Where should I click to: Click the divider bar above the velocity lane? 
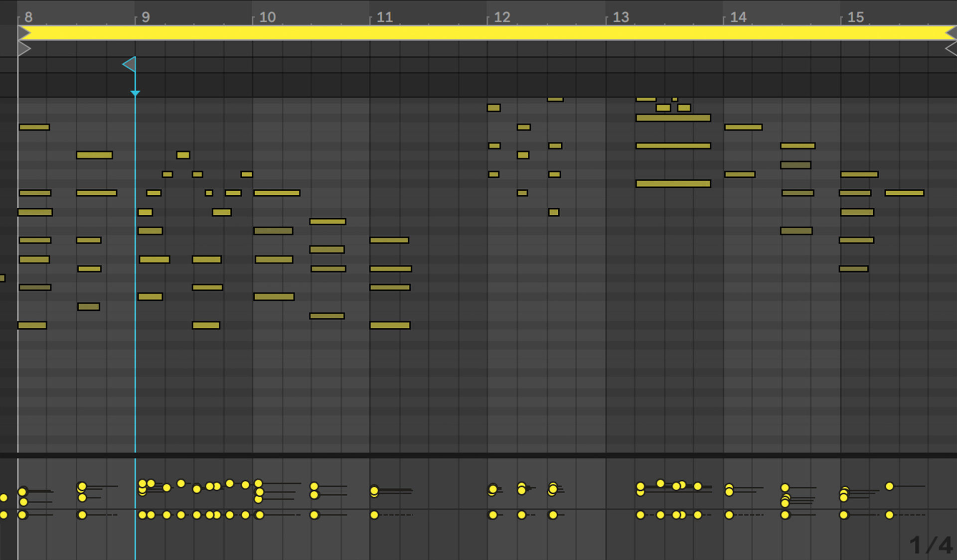coord(478,455)
